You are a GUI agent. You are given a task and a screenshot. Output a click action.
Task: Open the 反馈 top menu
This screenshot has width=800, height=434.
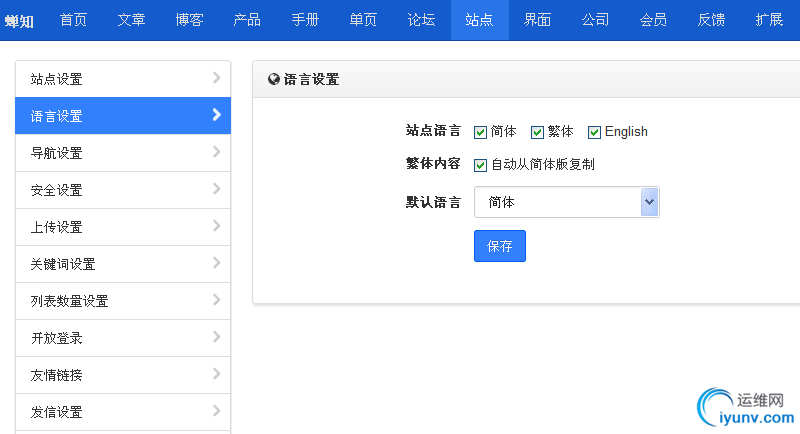click(711, 20)
